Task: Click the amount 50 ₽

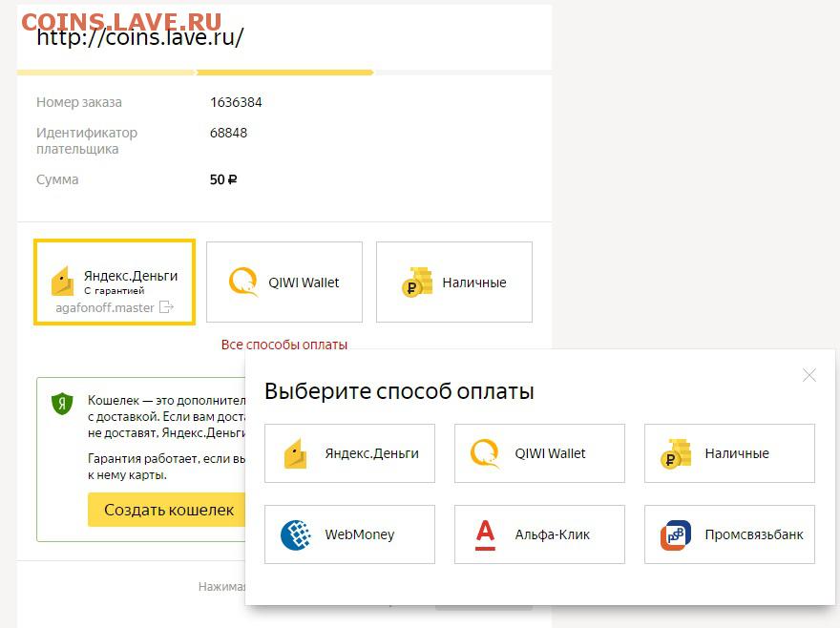Action: [222, 179]
